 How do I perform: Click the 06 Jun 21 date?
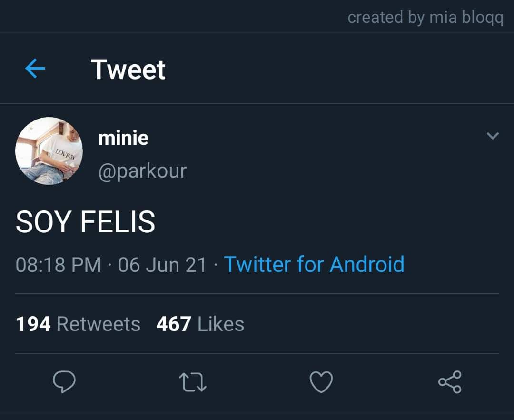tap(162, 265)
